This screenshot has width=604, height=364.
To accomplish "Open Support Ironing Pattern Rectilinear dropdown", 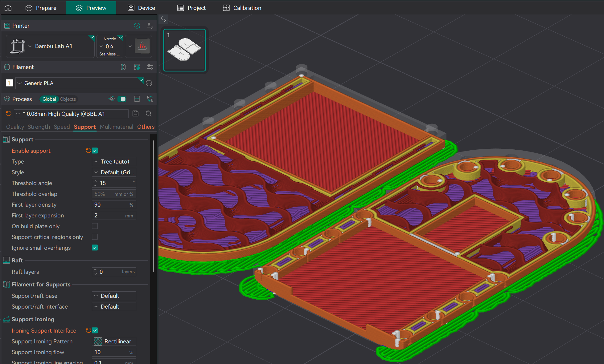I will tap(114, 341).
